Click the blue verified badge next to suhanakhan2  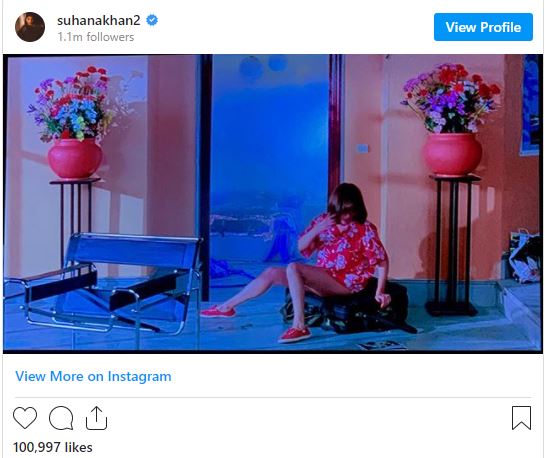point(152,20)
